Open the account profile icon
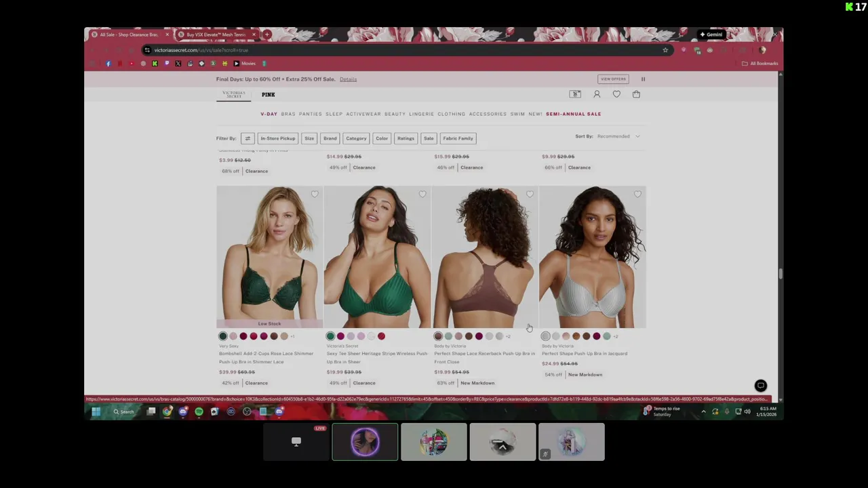Image resolution: width=868 pixels, height=488 pixels. click(597, 94)
